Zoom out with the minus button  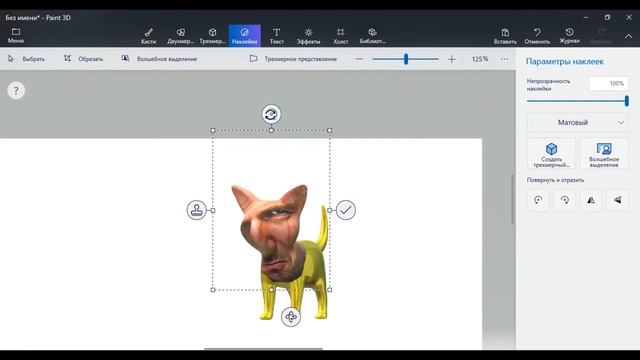tap(359, 59)
